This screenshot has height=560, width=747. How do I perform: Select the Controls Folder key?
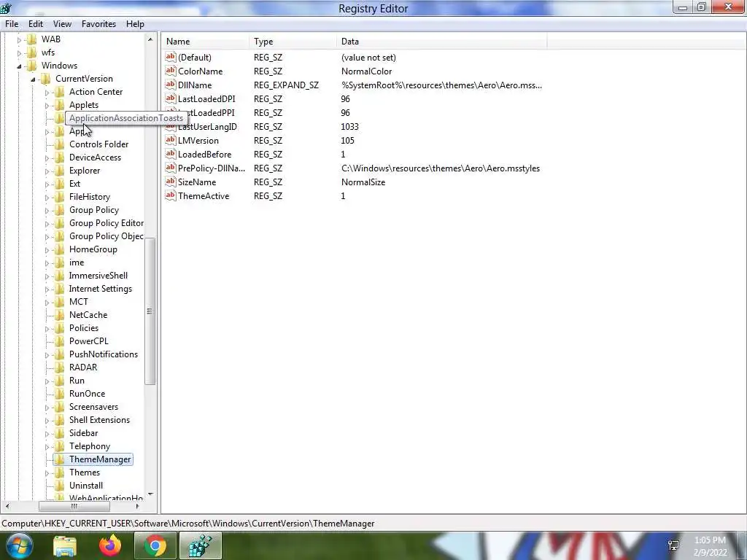(x=98, y=144)
